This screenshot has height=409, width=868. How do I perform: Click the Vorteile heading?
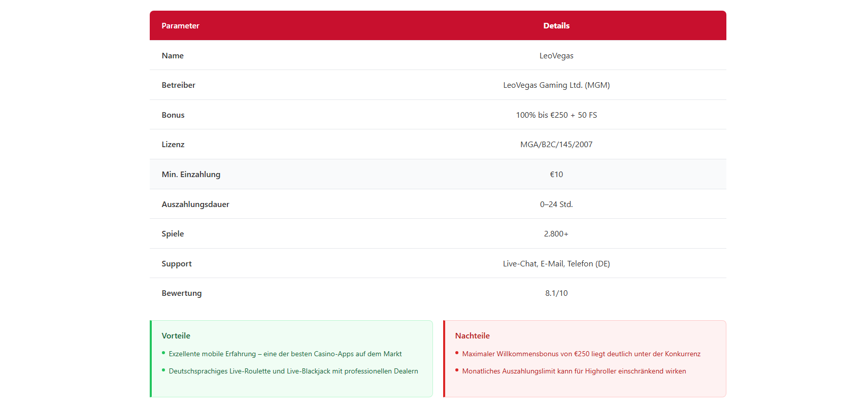(176, 336)
